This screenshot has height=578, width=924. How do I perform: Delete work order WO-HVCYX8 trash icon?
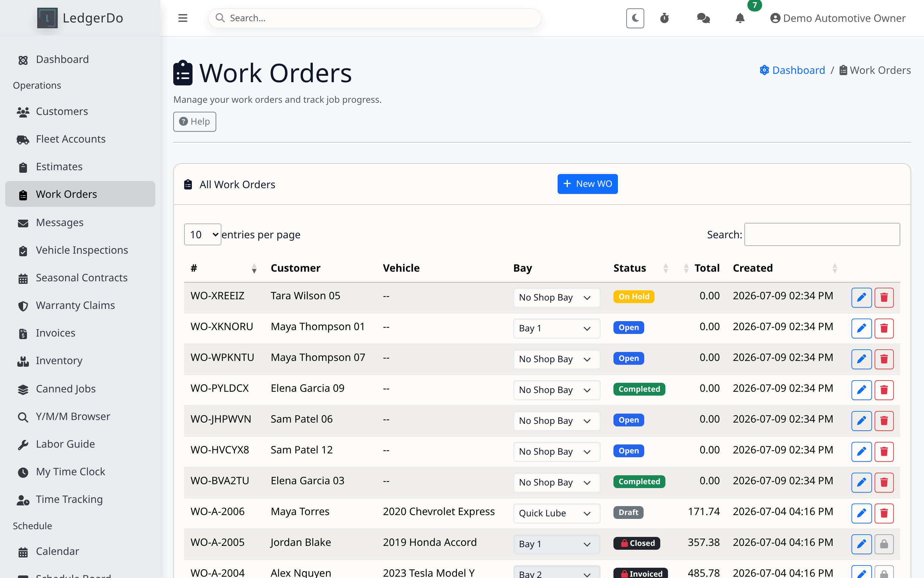pos(884,451)
